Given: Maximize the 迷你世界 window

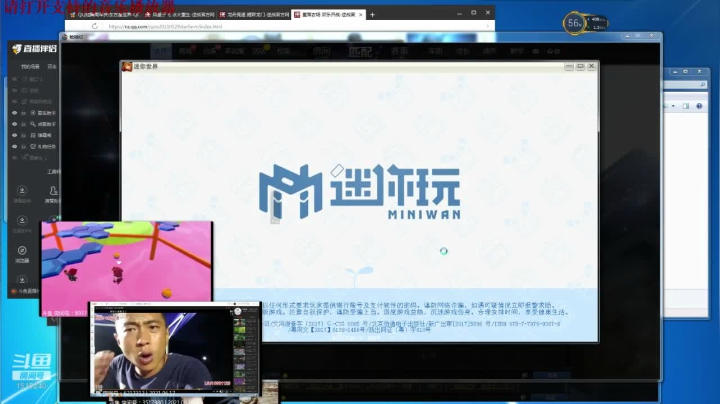Looking at the screenshot, I should pos(580,67).
